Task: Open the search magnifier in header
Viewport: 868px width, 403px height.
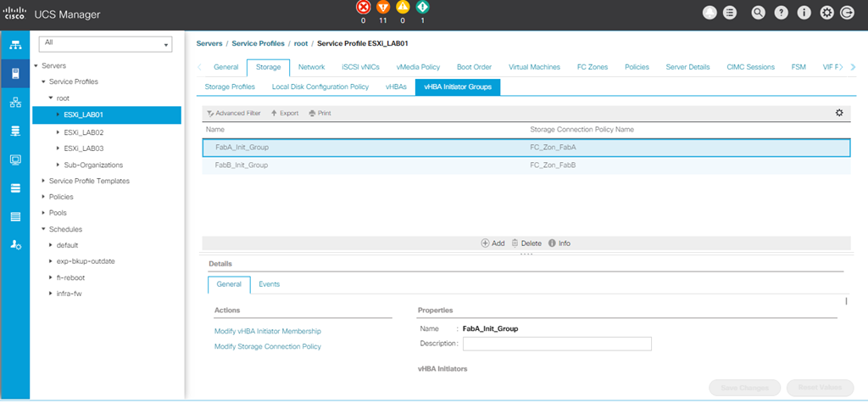Action: pos(758,13)
